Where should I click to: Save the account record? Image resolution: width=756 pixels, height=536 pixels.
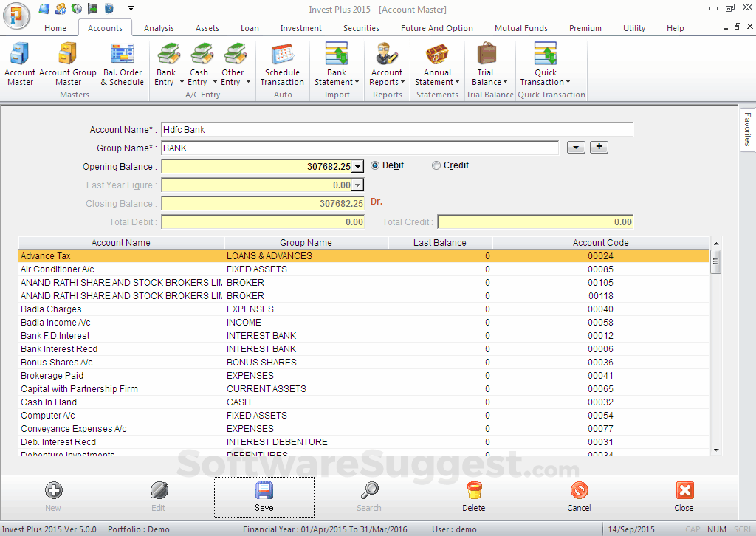[x=264, y=497]
